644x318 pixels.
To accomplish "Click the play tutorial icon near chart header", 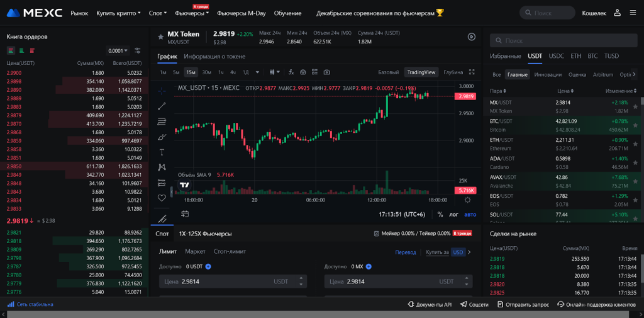I will tap(472, 37).
